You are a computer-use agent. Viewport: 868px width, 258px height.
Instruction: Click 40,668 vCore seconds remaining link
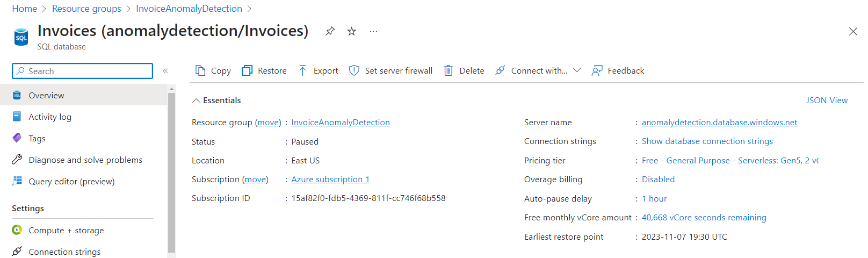point(704,218)
